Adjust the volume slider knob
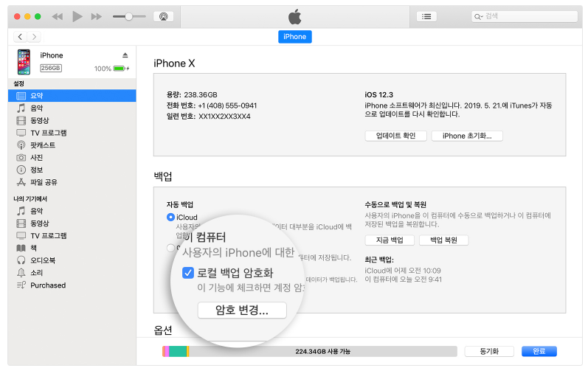Image resolution: width=588 pixels, height=368 pixels. (x=128, y=16)
